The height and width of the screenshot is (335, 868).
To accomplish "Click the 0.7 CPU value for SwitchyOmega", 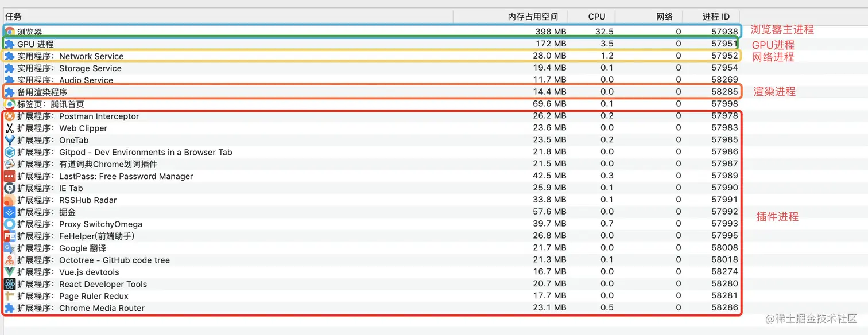I will click(607, 224).
